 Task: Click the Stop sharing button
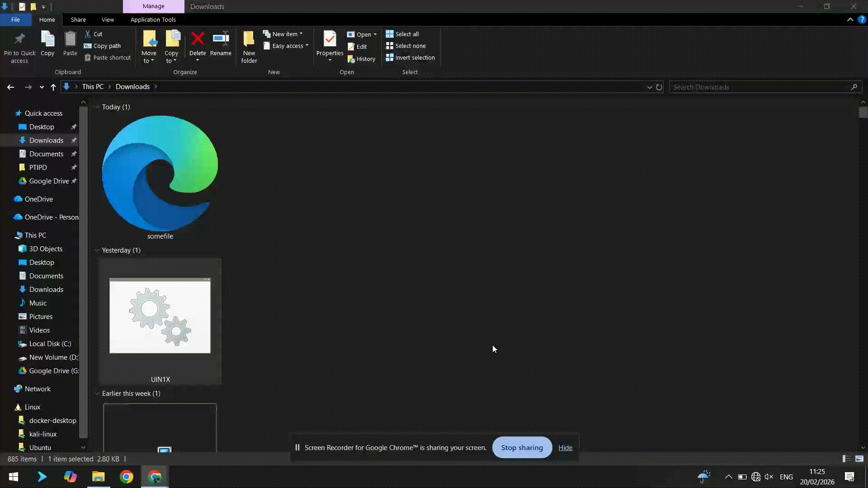(522, 447)
